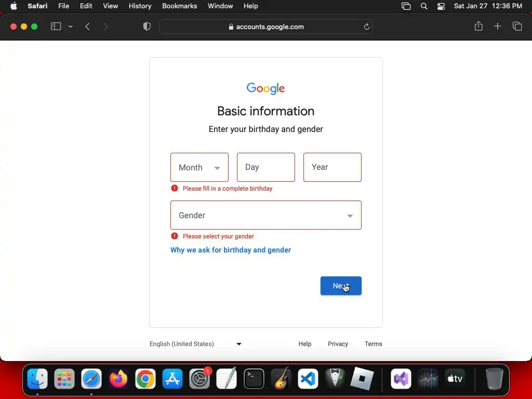532x399 pixels.
Task: Open Bartender tuxedo app from the Dock
Action: pos(335,379)
